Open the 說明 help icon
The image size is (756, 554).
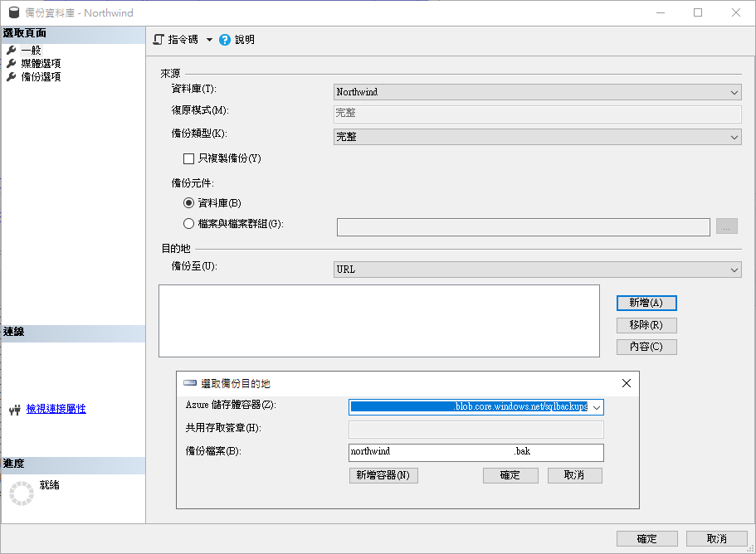[x=225, y=40]
